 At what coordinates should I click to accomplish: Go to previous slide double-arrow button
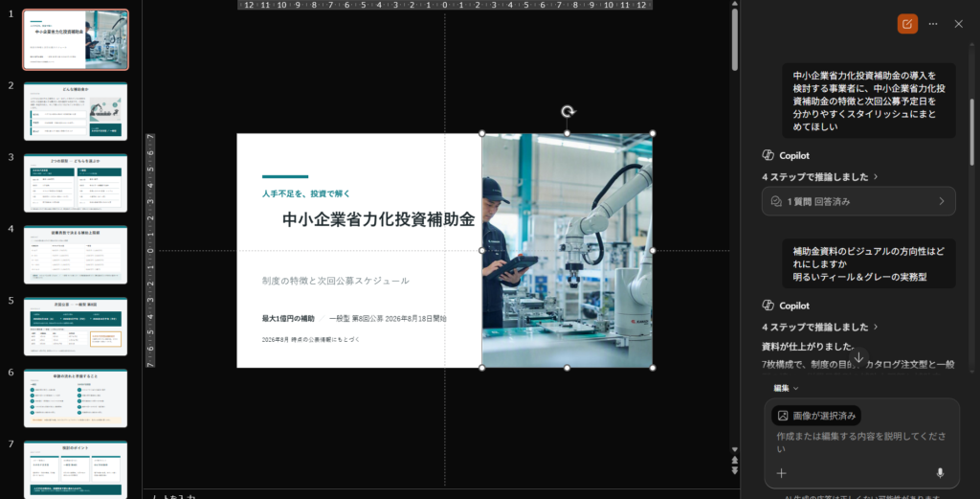[735, 460]
